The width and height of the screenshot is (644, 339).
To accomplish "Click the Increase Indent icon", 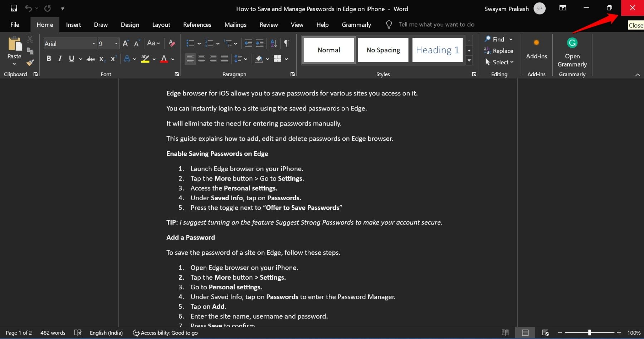I will point(260,43).
